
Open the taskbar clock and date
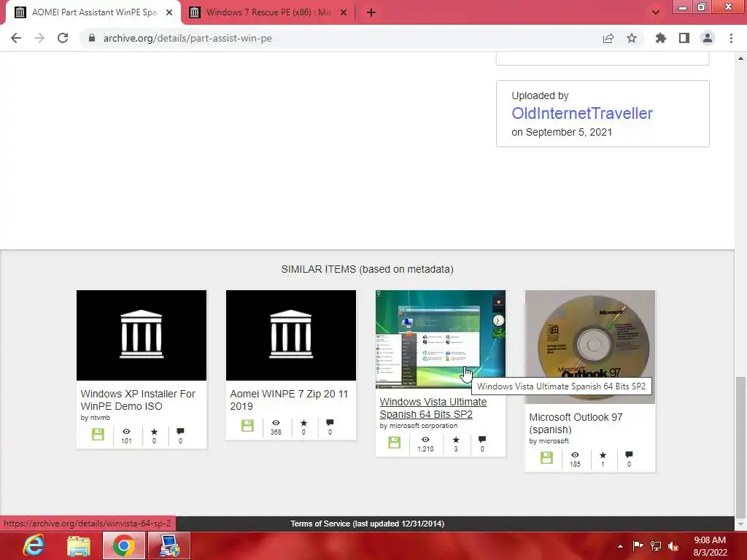[710, 546]
